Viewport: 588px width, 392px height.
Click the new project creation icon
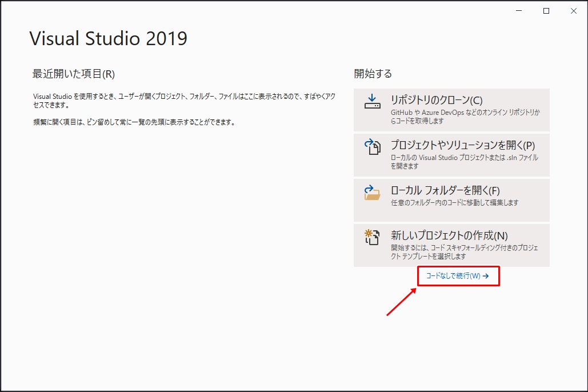click(x=373, y=237)
